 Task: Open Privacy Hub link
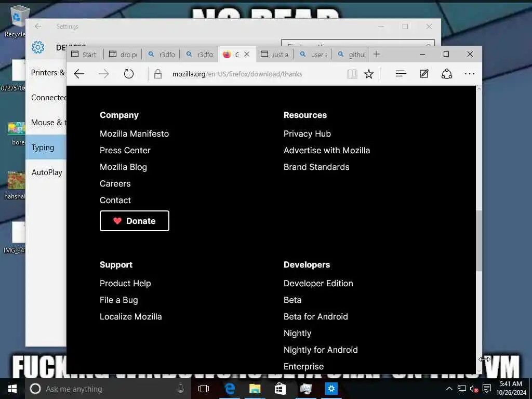click(x=308, y=134)
